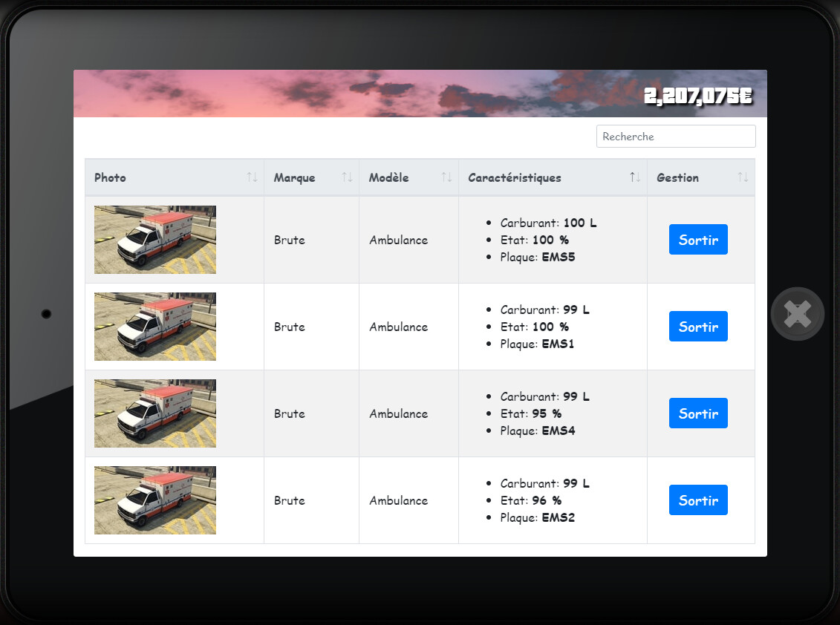This screenshot has width=840, height=625.
Task: Click 'Carburant: 99 L' in the EMS1 row
Action: [x=545, y=310]
